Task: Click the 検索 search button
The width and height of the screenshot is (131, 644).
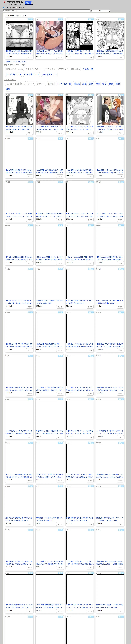Action: (100, 11)
